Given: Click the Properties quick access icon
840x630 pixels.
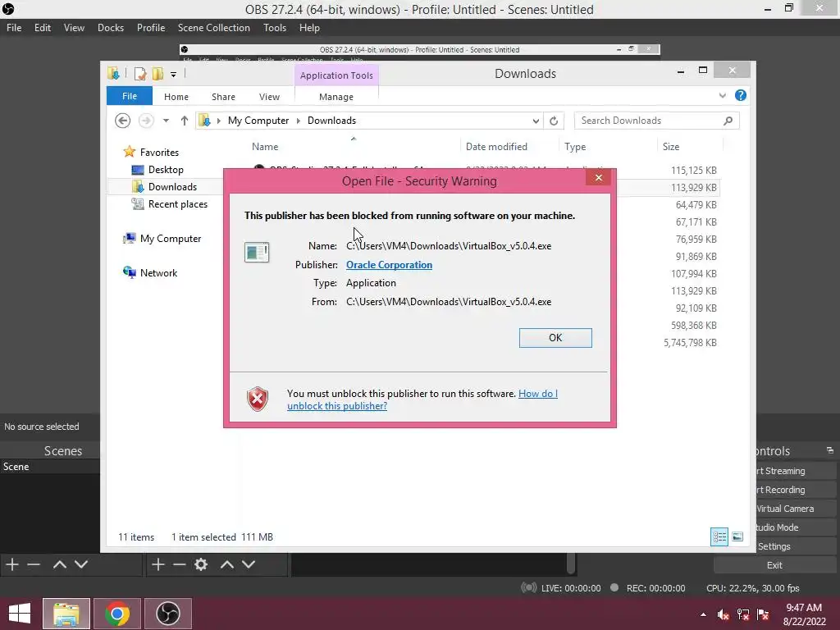Looking at the screenshot, I should point(139,74).
